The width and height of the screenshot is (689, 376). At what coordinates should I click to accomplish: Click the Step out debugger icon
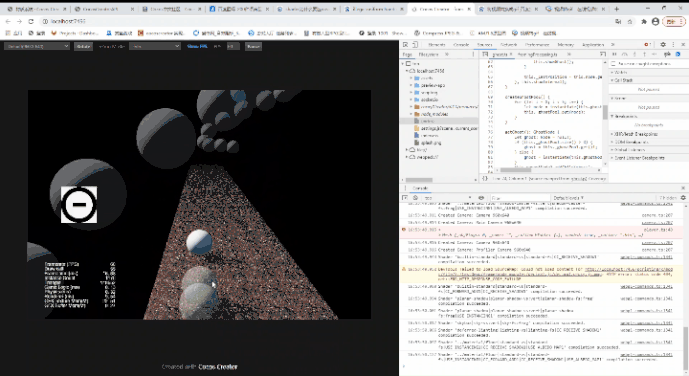point(645,54)
